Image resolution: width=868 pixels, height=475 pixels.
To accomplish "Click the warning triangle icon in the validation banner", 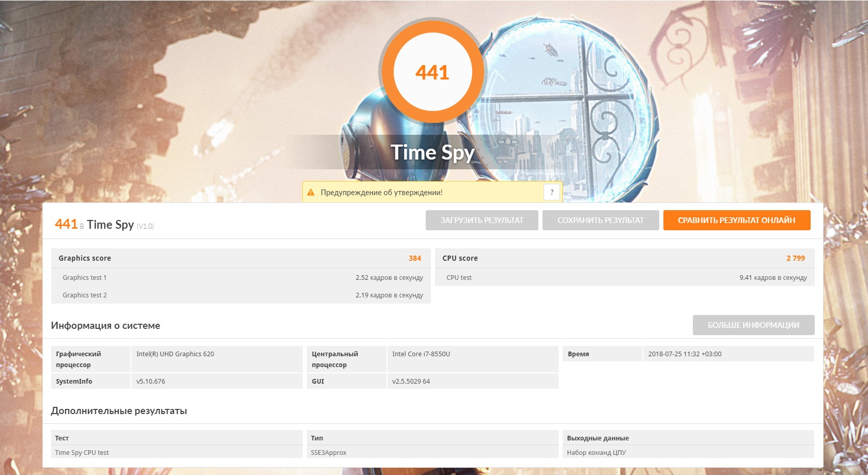I will (311, 193).
